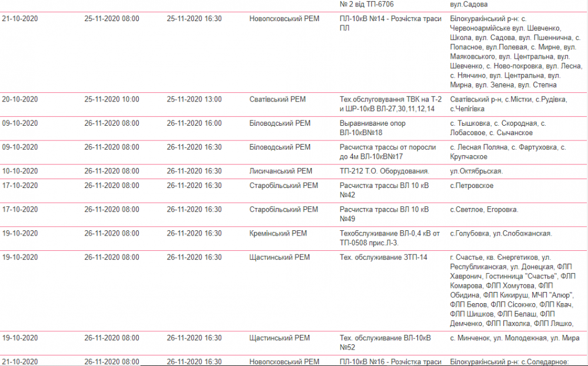The width and height of the screenshot is (588, 366).
Task: Click 'с.Голубовка, ул.Слобожанская' address
Action: 500,233
